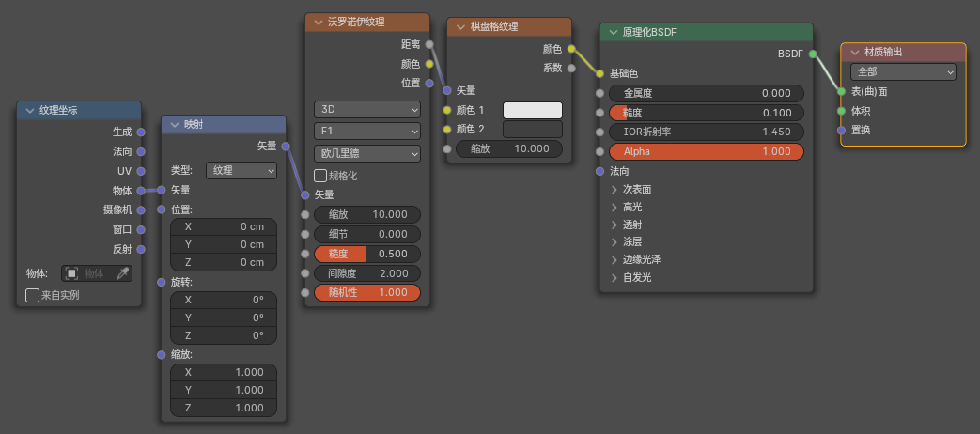The height and width of the screenshot is (434, 980).
Task: Toggle the 规格化 checkbox in the Voronoi node
Action: 320,176
